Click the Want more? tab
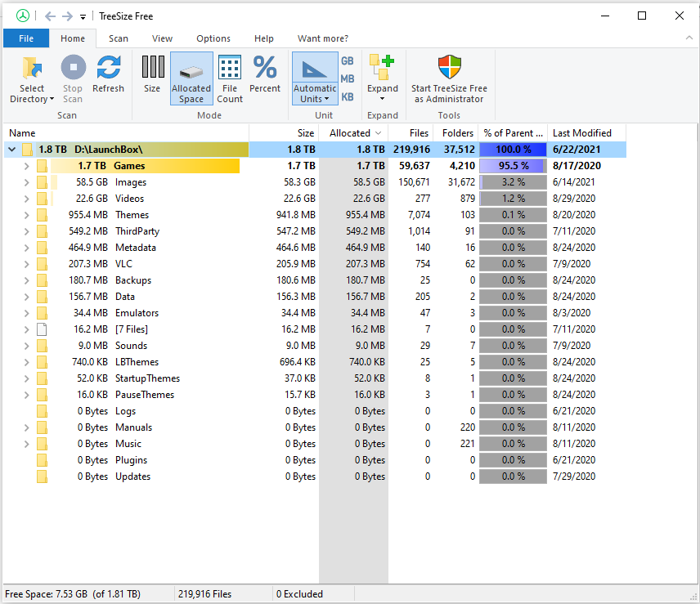 pyautogui.click(x=323, y=38)
